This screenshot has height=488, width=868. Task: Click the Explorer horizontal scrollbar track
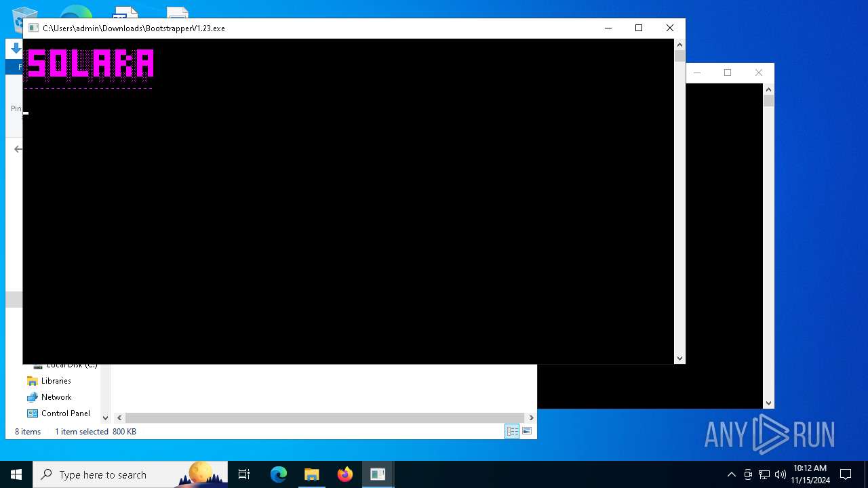[325, 418]
